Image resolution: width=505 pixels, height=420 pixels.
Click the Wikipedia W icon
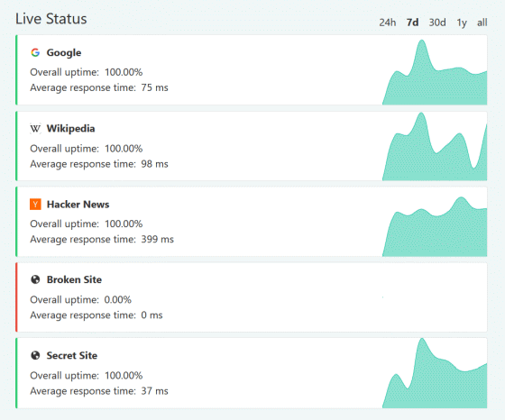click(x=35, y=128)
